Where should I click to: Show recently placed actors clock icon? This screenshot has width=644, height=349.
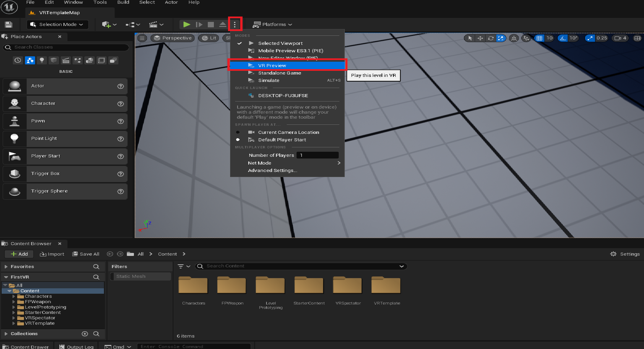18,60
